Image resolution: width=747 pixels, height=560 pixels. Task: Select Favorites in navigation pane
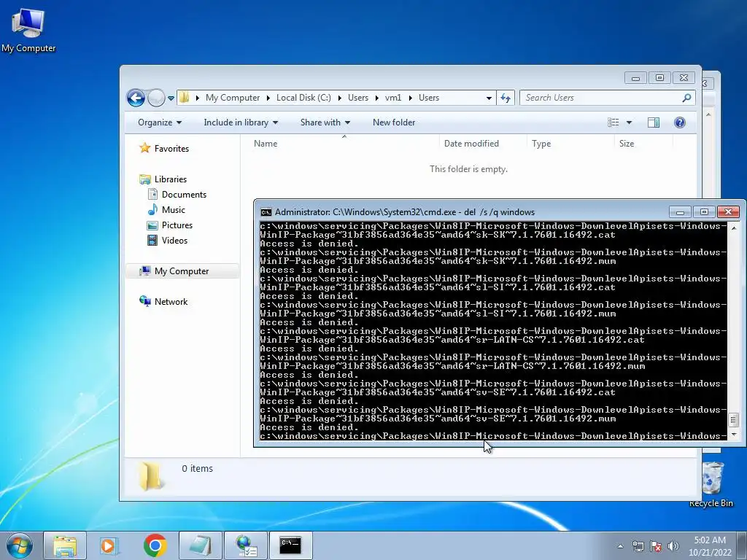171,149
